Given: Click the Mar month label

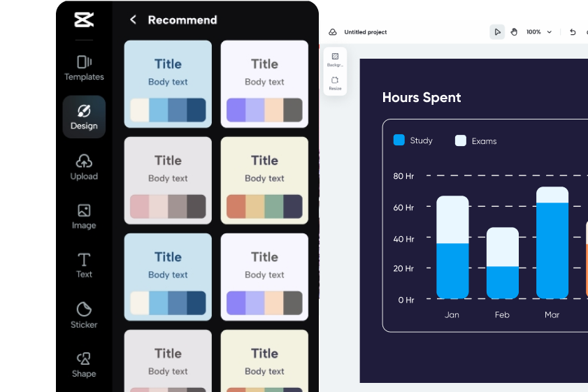Looking at the screenshot, I should [x=552, y=315].
